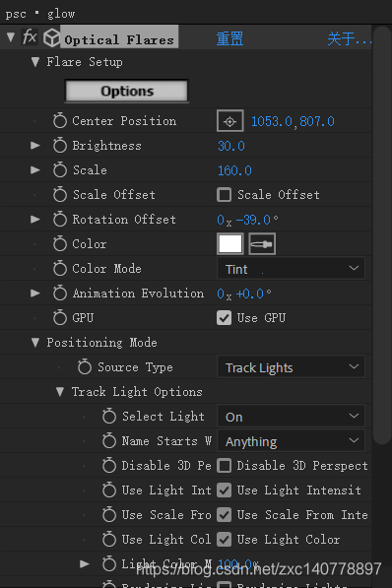Click the 重置 reset link
This screenshot has width=392, height=588.
(229, 38)
